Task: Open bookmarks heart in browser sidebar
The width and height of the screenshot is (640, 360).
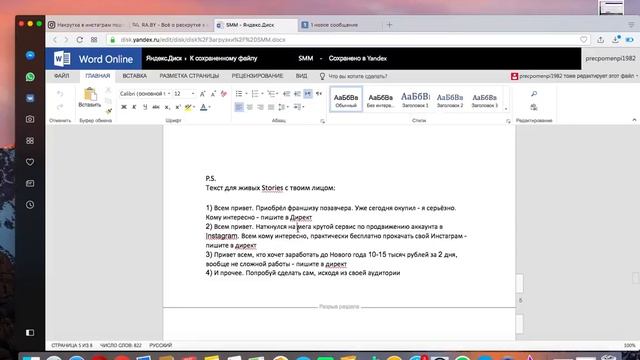Action: pos(30,162)
